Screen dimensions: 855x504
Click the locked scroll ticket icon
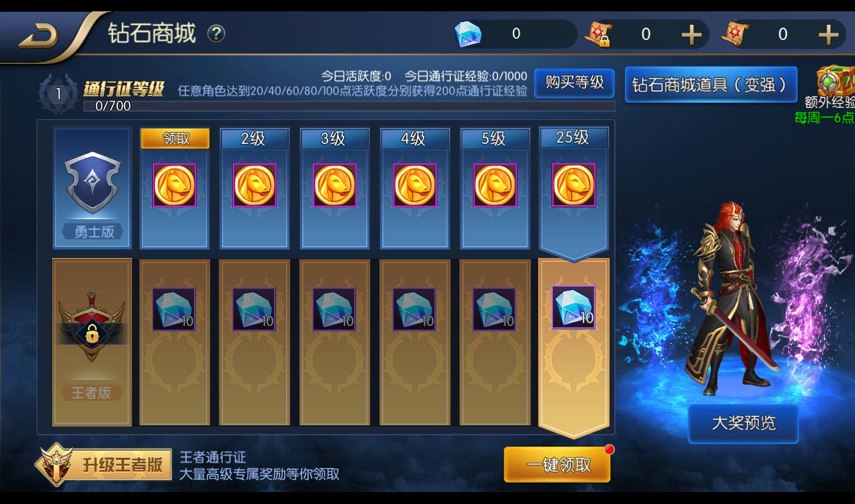point(598,34)
